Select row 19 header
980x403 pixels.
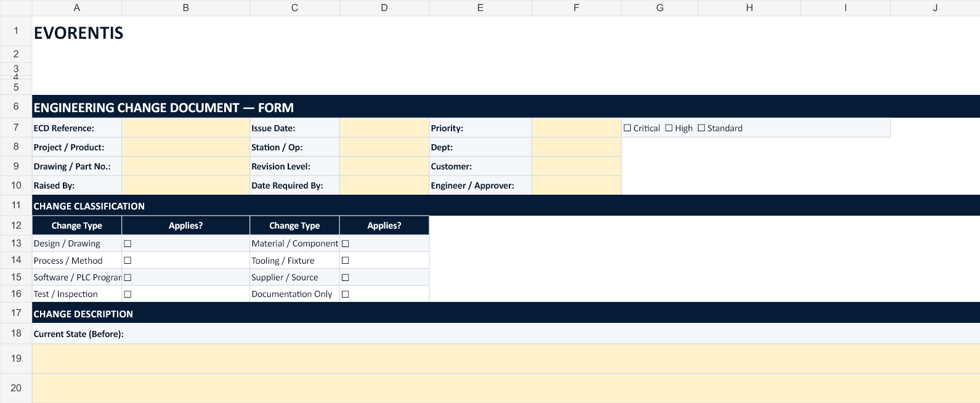pyautogui.click(x=16, y=359)
